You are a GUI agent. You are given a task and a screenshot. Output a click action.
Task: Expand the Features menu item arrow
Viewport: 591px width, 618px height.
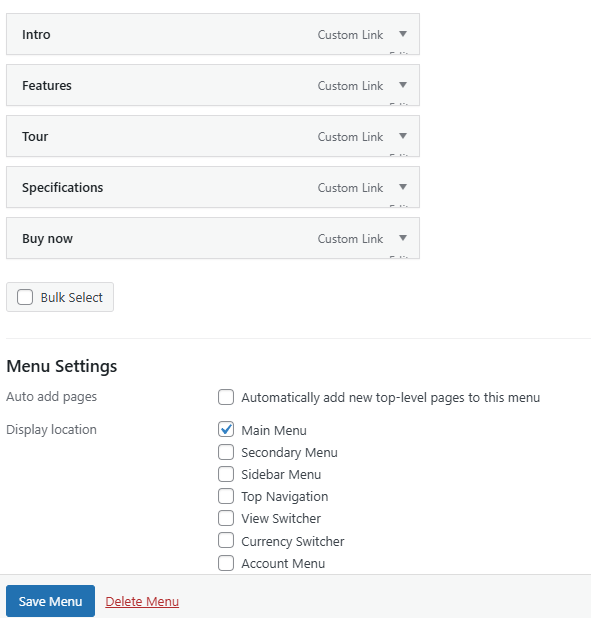[403, 85]
